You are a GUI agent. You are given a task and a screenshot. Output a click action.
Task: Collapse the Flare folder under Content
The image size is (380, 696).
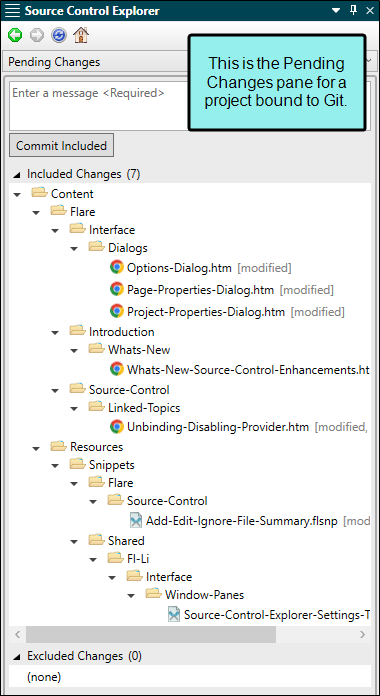[x=36, y=213]
